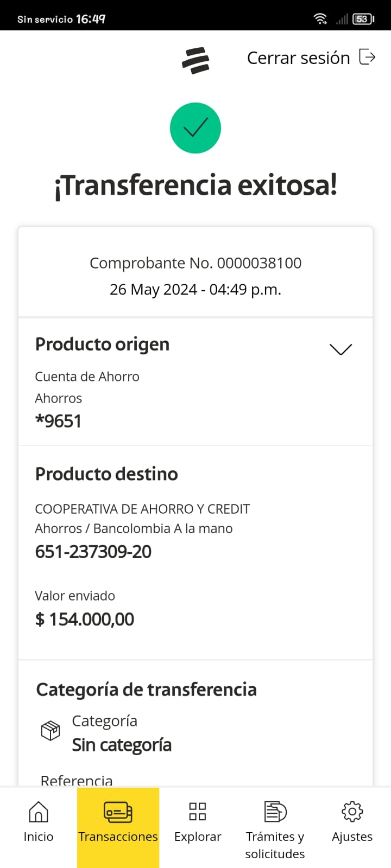Tap the Inicio home icon

tap(38, 812)
